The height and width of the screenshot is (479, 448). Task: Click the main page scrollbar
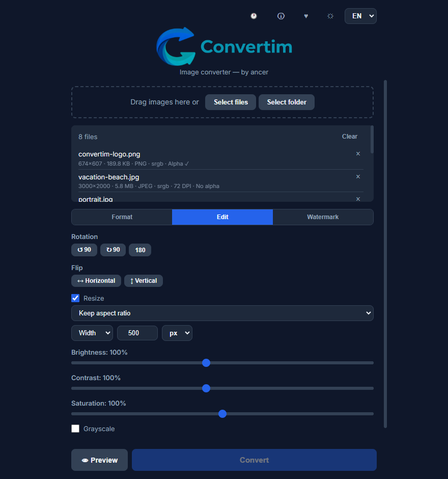(385, 254)
